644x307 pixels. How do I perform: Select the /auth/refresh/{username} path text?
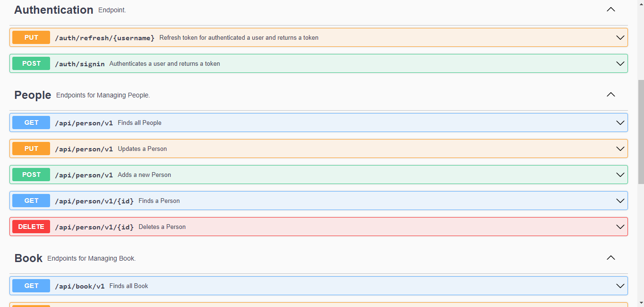[x=104, y=38]
